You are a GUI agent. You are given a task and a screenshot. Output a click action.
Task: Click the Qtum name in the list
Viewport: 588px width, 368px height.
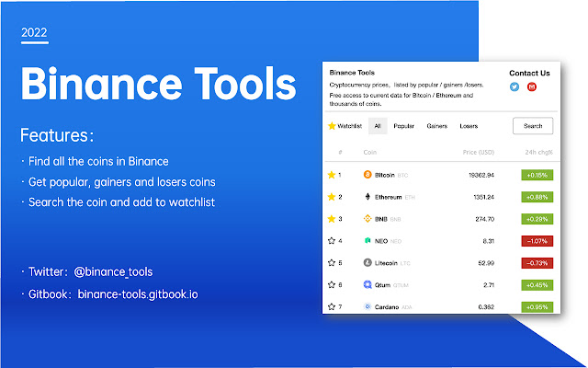(382, 285)
